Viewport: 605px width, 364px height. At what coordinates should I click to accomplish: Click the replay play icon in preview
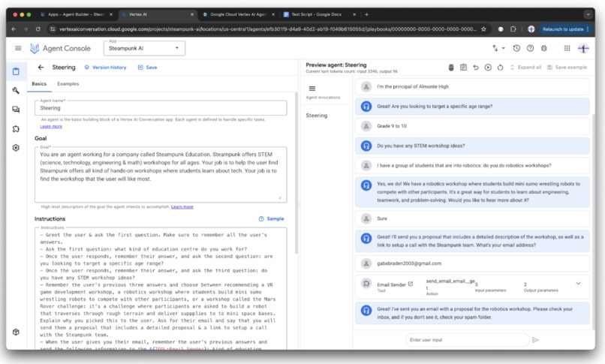pyautogui.click(x=488, y=68)
